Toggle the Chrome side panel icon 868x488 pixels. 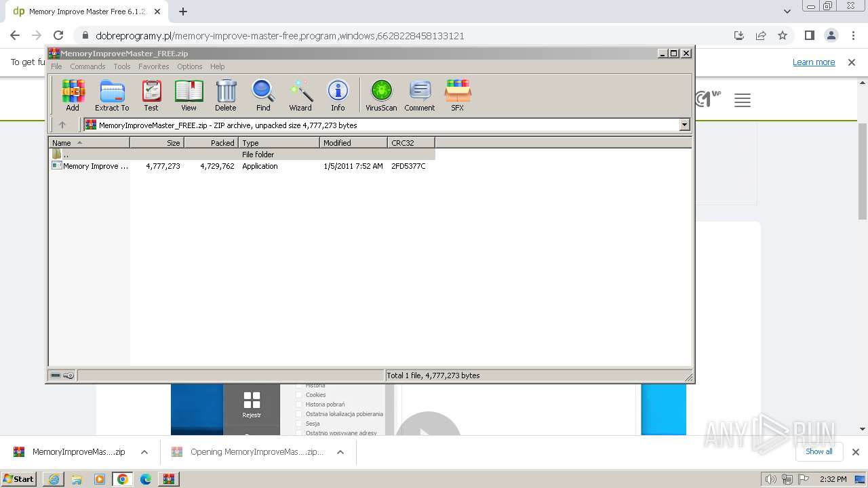coord(809,35)
